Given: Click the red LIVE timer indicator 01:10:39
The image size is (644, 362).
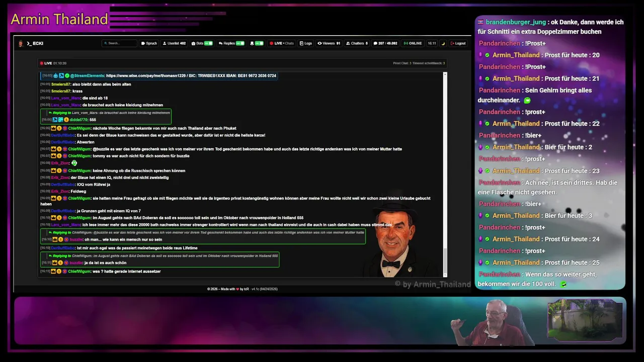Looking at the screenshot, I should tap(53, 63).
